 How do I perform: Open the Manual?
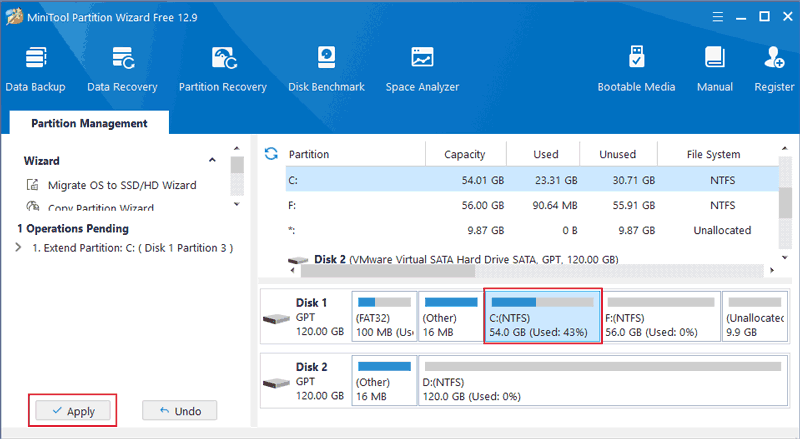click(715, 68)
